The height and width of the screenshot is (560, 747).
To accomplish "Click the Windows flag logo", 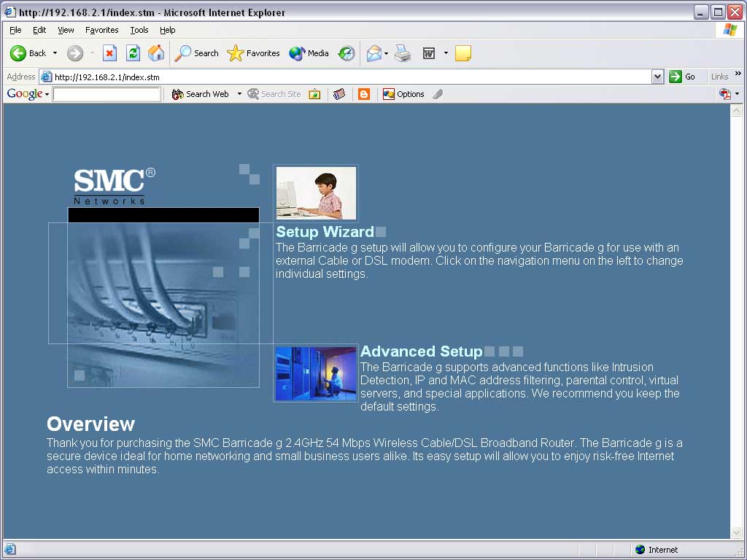I will (729, 30).
